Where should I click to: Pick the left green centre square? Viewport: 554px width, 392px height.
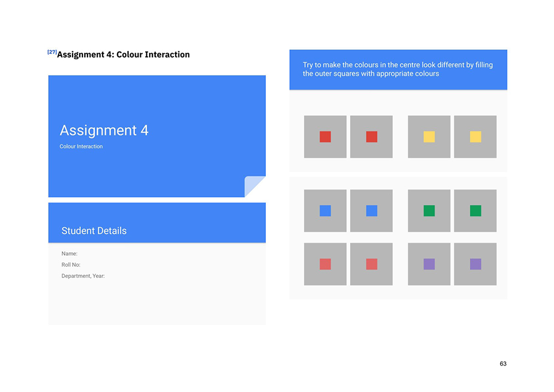pyautogui.click(x=429, y=211)
